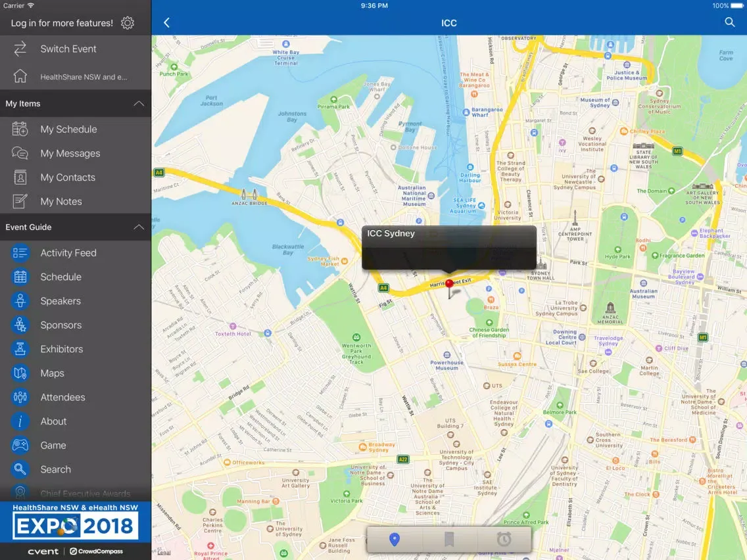
Task: Tap the Attendees people icon
Action: click(20, 397)
